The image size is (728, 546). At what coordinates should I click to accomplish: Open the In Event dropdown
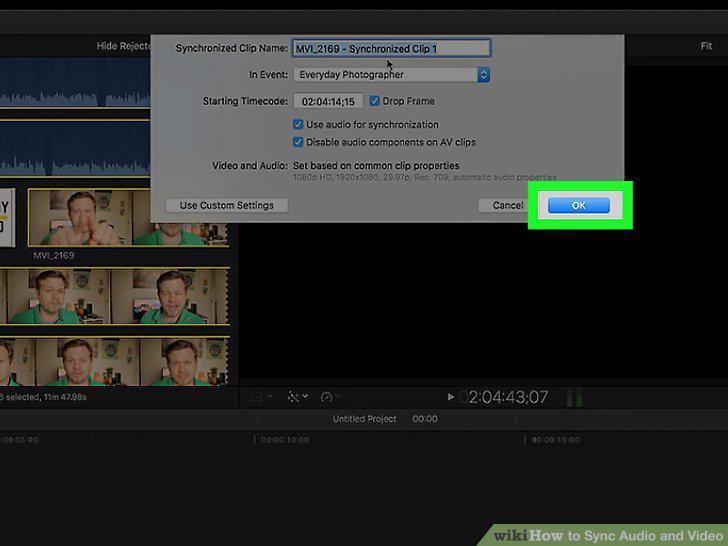pyautogui.click(x=391, y=75)
